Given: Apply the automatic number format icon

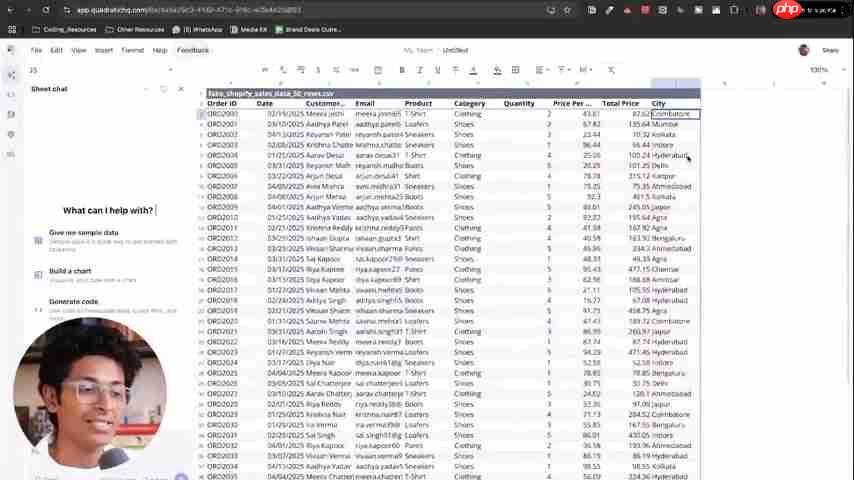Looking at the screenshot, I should 265,70.
